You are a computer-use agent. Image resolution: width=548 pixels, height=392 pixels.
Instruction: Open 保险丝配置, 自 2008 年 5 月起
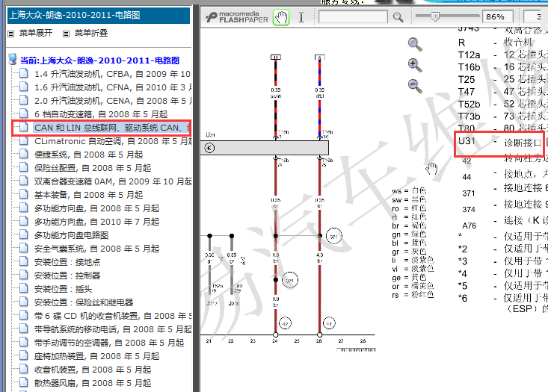(93, 168)
